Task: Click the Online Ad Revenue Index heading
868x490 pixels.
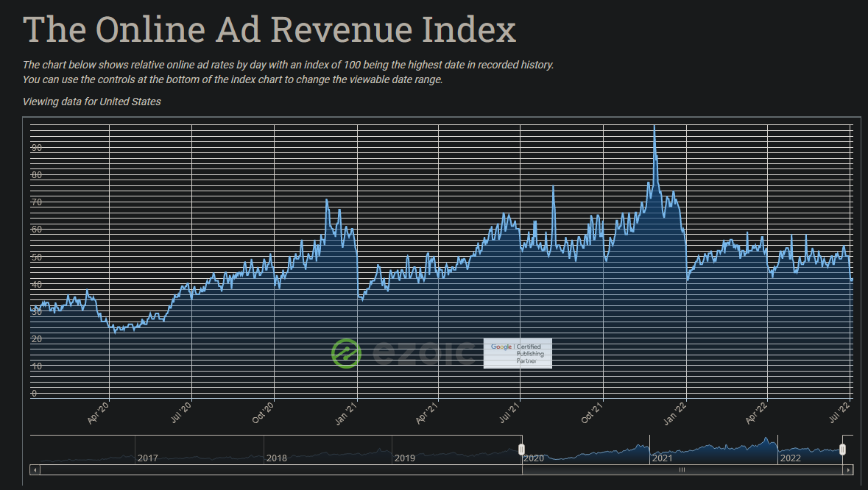Action: click(x=269, y=31)
